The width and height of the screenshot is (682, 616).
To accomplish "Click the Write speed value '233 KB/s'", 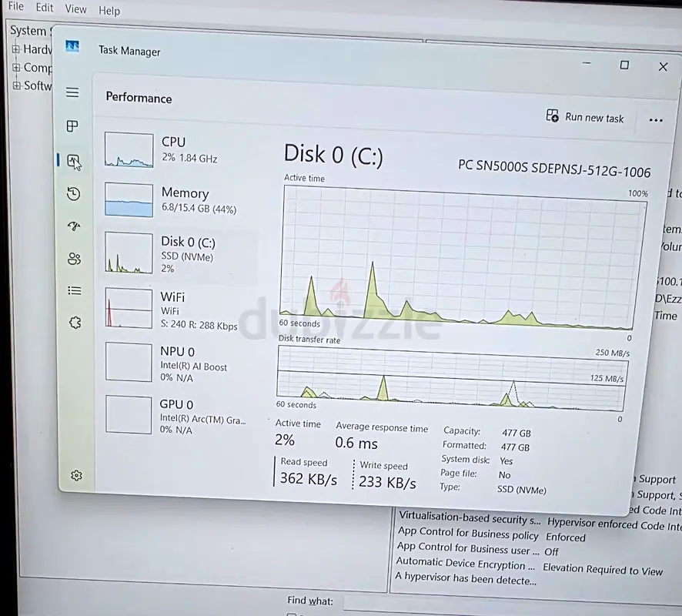I will tap(387, 481).
